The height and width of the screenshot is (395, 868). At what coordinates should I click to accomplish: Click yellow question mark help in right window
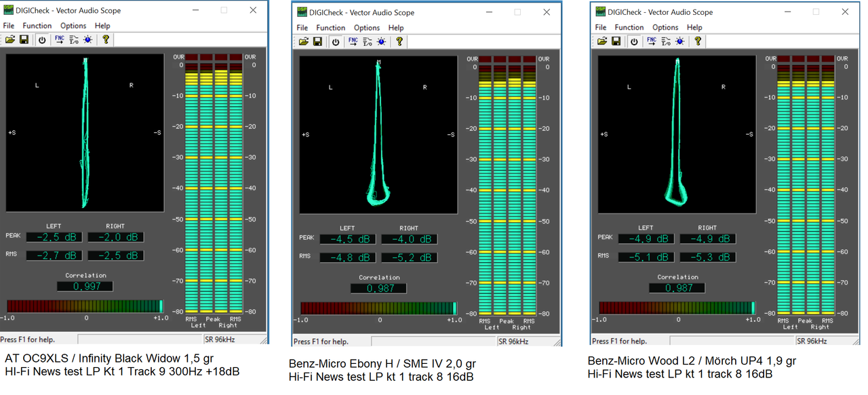point(698,41)
